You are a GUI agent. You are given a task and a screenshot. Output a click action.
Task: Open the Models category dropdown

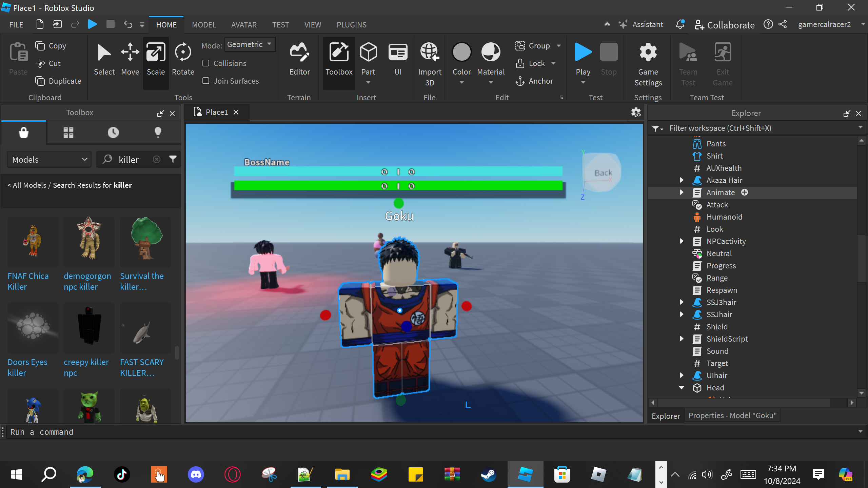[x=50, y=160]
